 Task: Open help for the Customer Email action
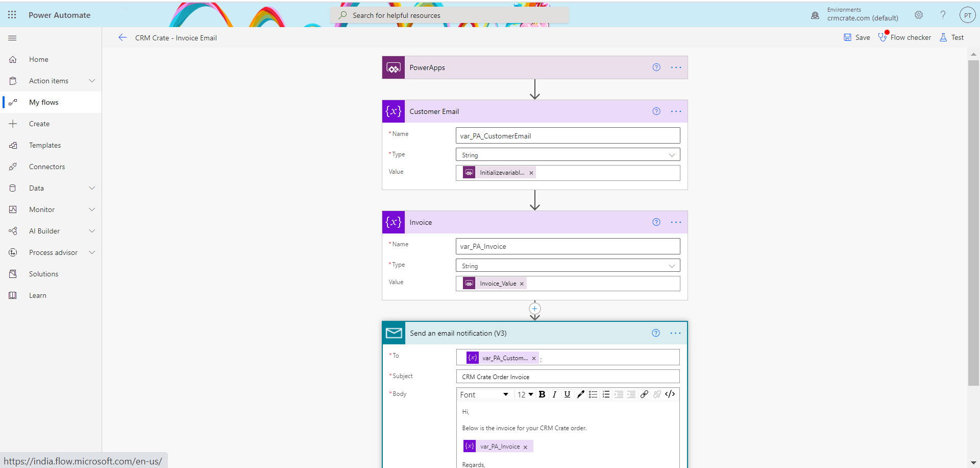coord(656,111)
